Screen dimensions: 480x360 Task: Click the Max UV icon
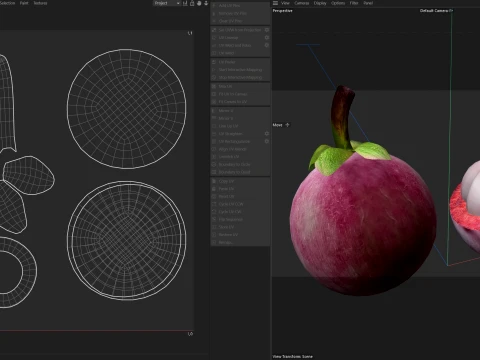click(214, 86)
